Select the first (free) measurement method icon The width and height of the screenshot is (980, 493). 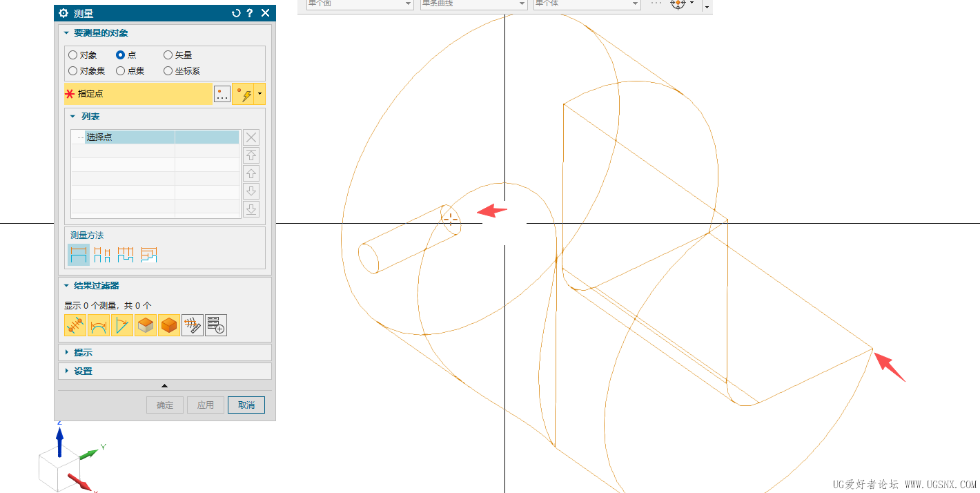coord(79,255)
